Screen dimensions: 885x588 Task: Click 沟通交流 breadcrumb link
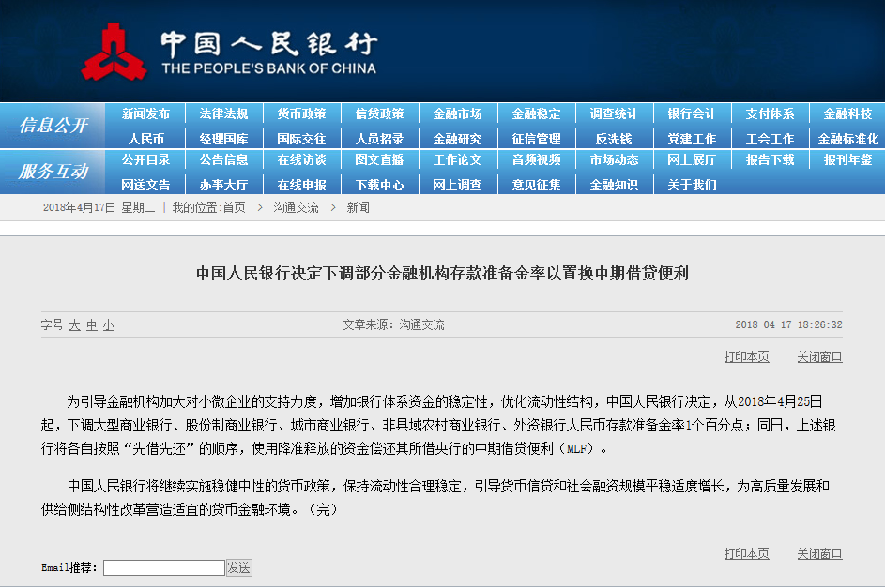tap(296, 207)
